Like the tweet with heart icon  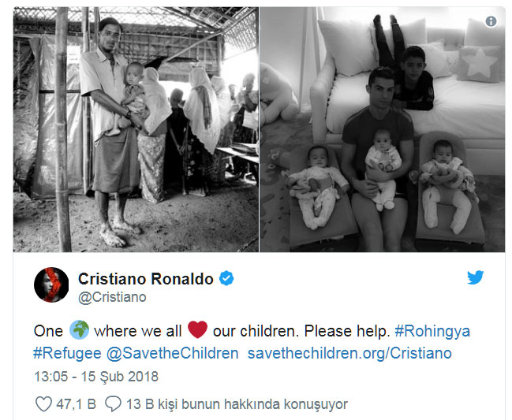(43, 404)
